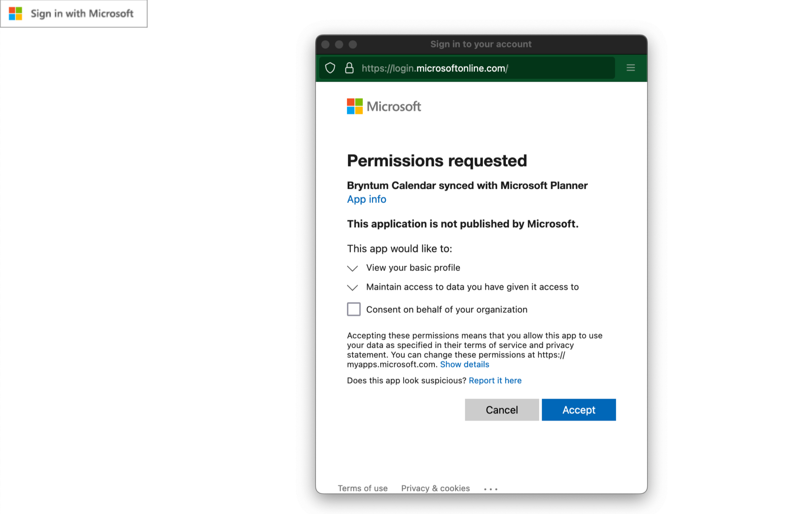Click the padlock site security icon
The height and width of the screenshot is (514, 812).
click(349, 68)
